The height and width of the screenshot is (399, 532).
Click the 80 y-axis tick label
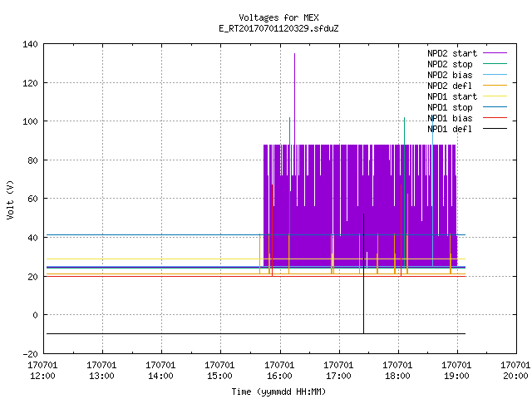tap(32, 160)
